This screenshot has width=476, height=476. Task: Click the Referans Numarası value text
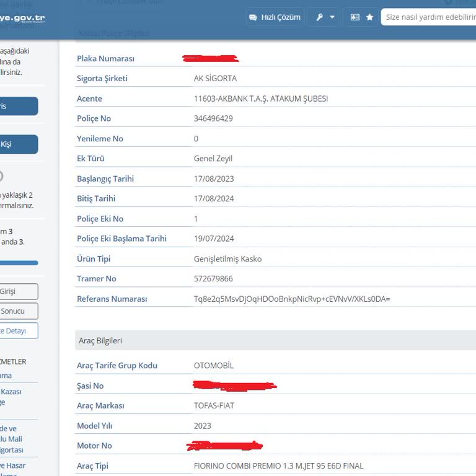(x=292, y=299)
